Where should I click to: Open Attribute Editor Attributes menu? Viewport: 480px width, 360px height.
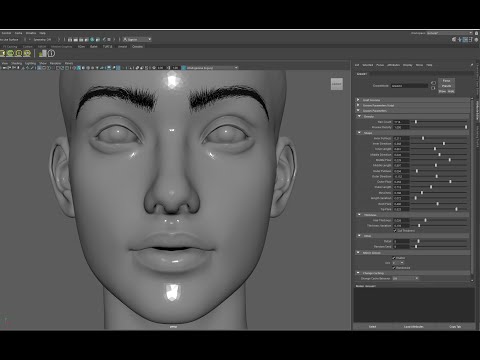pos(394,65)
